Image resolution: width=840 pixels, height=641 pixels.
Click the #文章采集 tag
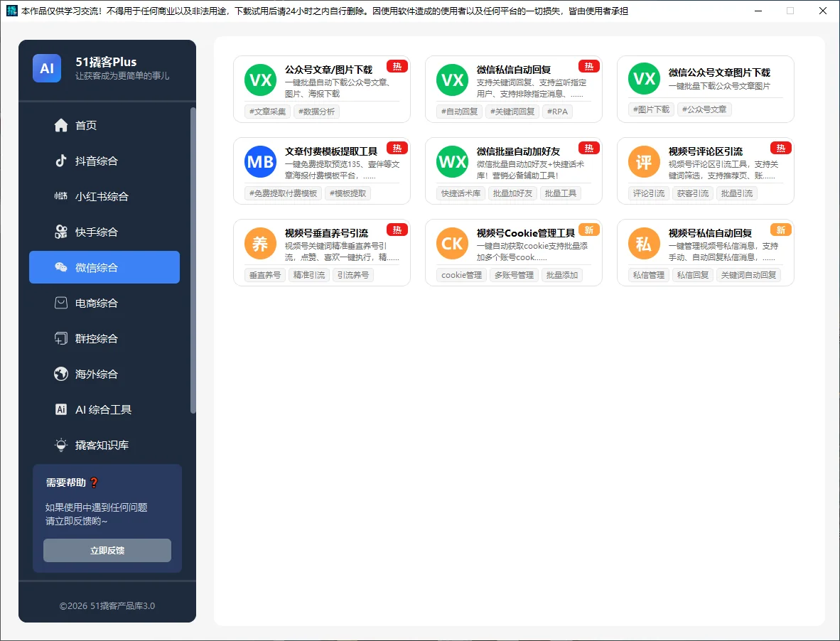[x=267, y=112]
